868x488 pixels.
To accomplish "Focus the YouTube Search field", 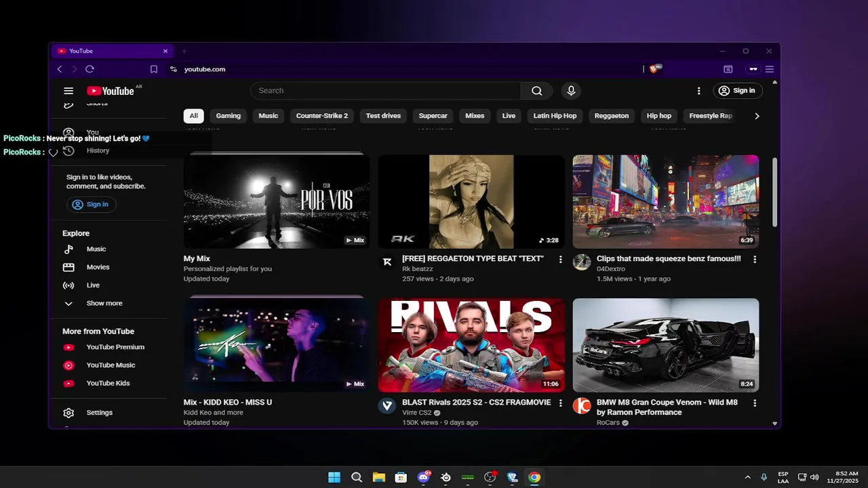I will click(x=385, y=91).
